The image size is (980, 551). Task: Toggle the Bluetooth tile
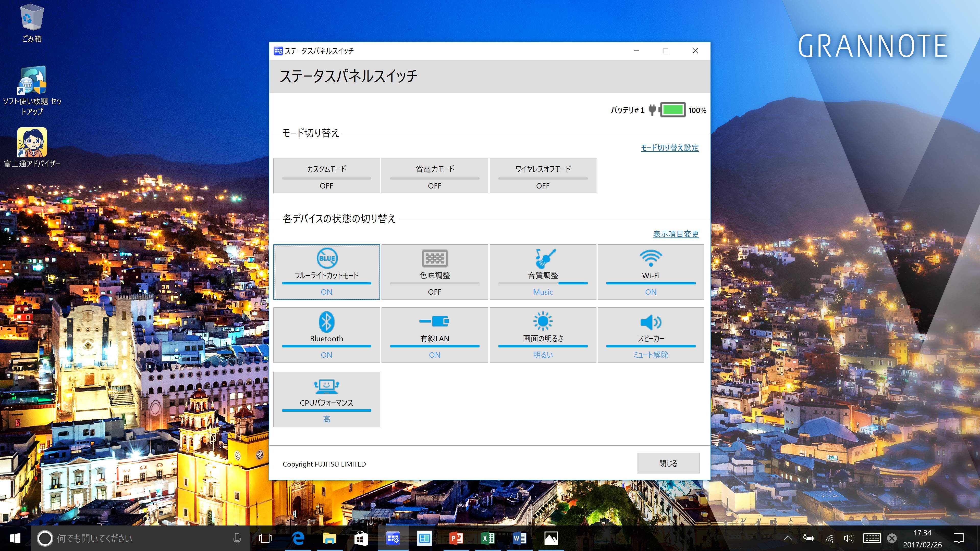pyautogui.click(x=326, y=335)
